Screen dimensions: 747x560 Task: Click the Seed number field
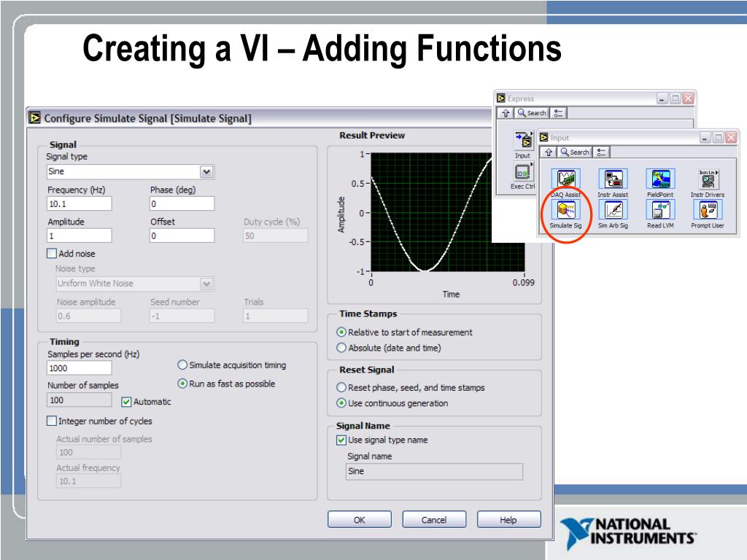pyautogui.click(x=182, y=316)
